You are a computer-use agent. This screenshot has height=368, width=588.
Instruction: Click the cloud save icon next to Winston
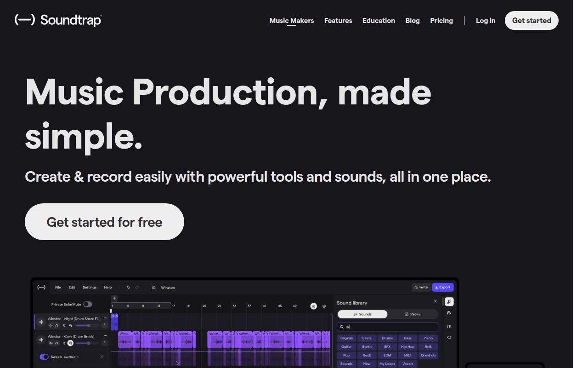click(154, 287)
